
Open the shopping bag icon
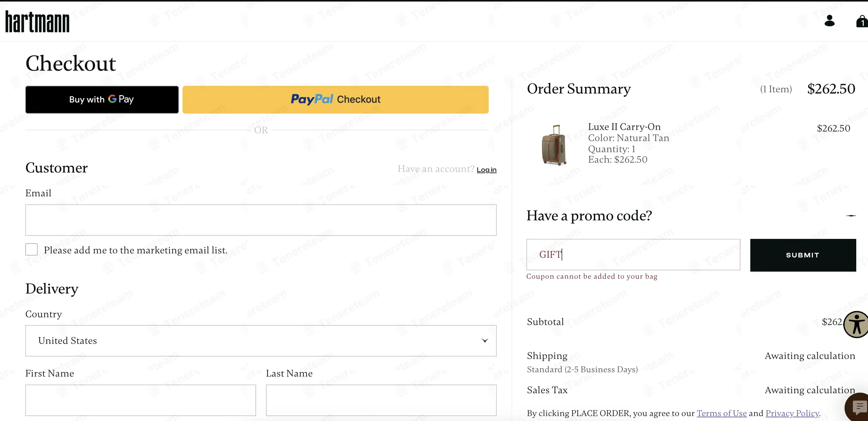click(x=862, y=21)
